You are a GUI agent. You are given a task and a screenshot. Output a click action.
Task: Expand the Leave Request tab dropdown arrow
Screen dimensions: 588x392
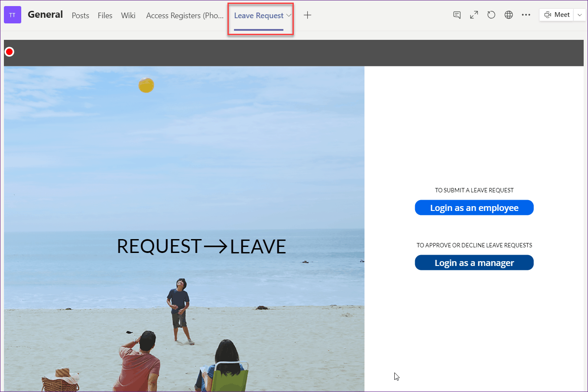[x=289, y=16]
